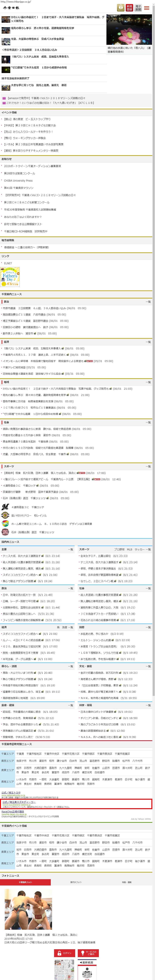Screen dimensions: 155x980
Task: Open 一覧 list for 千葉県内 スポーツ section
Action: click(x=148, y=466)
